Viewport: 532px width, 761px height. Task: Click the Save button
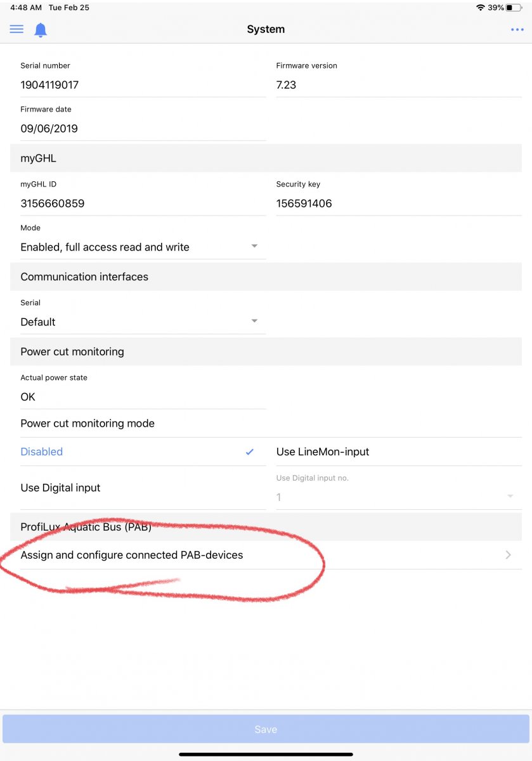[x=266, y=729]
